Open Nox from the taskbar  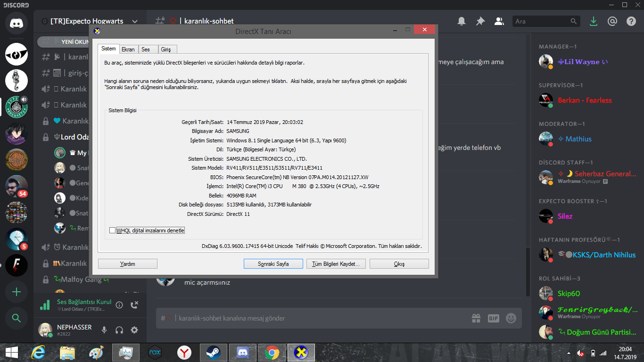(155, 353)
